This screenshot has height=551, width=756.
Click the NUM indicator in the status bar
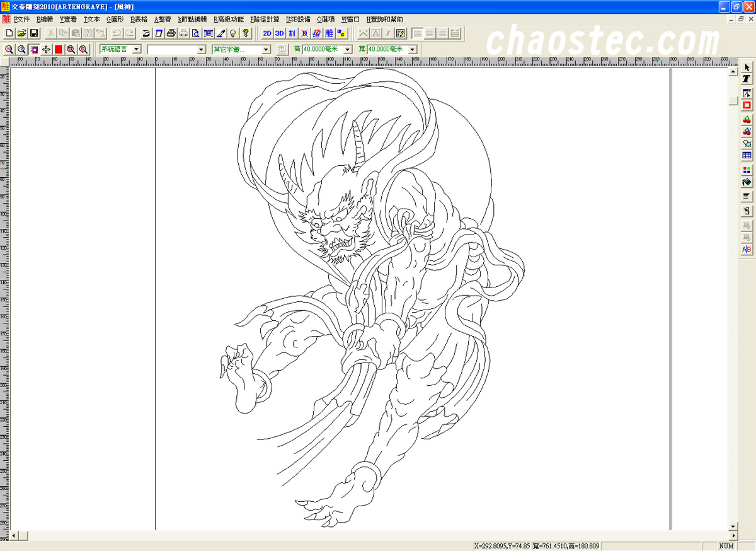[x=726, y=546]
